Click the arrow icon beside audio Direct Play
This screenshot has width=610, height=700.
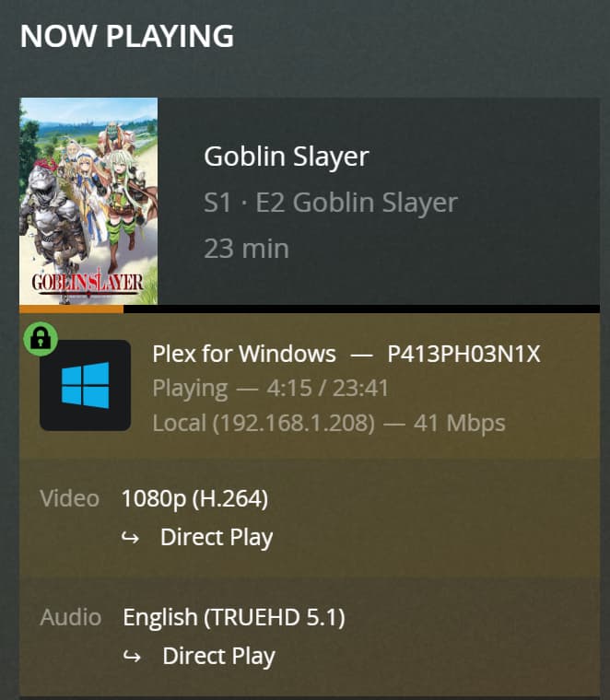pos(133,658)
